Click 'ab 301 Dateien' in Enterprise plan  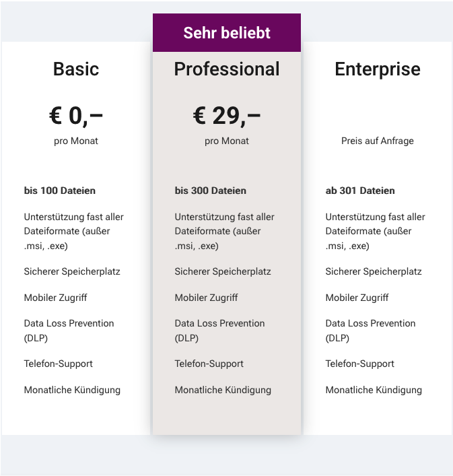tap(360, 191)
